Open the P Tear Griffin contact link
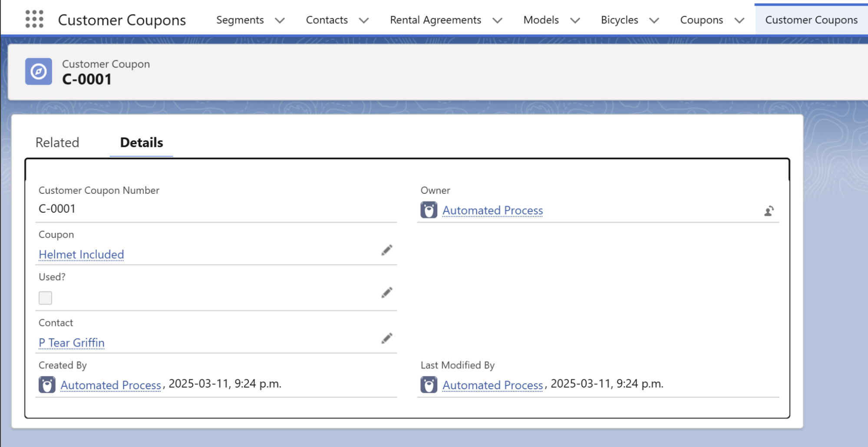The height and width of the screenshot is (447, 868). coord(72,343)
